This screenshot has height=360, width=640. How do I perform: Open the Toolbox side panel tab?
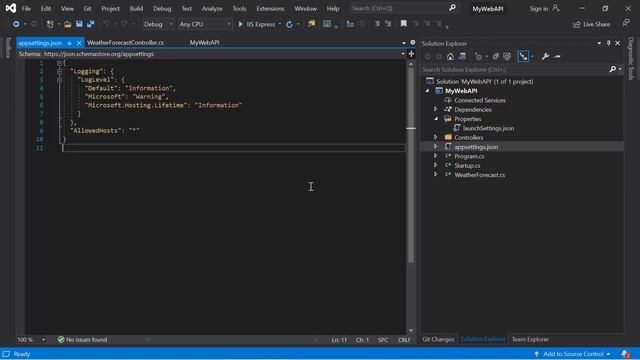pos(7,47)
